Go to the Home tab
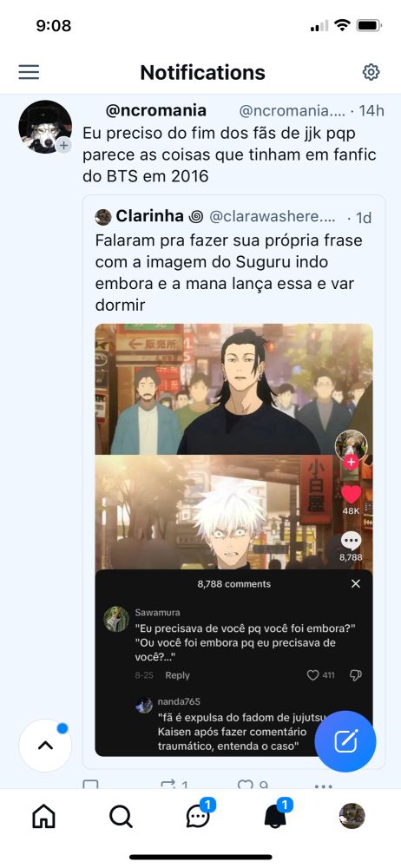 pos(43,816)
